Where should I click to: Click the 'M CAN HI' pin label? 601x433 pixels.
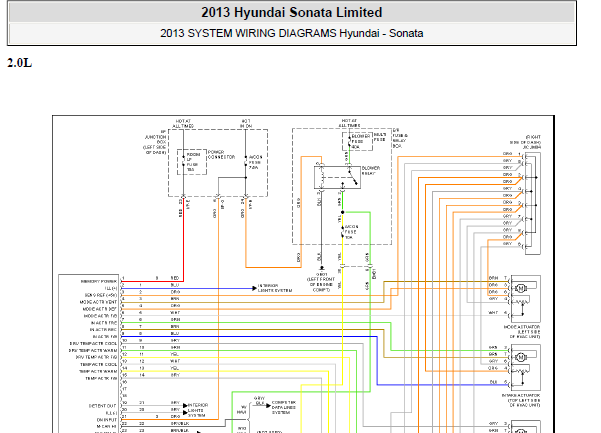tap(107, 426)
